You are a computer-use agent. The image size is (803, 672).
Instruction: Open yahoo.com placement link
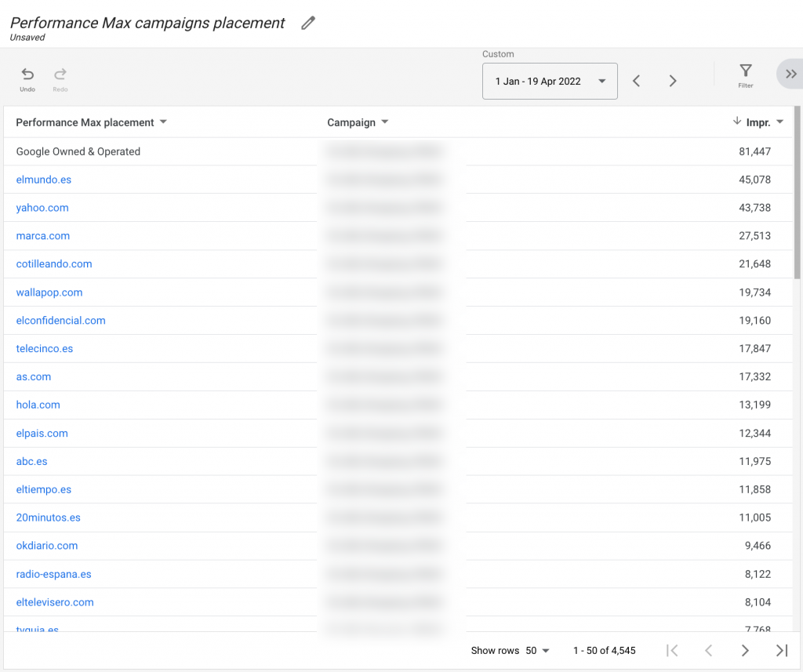42,208
